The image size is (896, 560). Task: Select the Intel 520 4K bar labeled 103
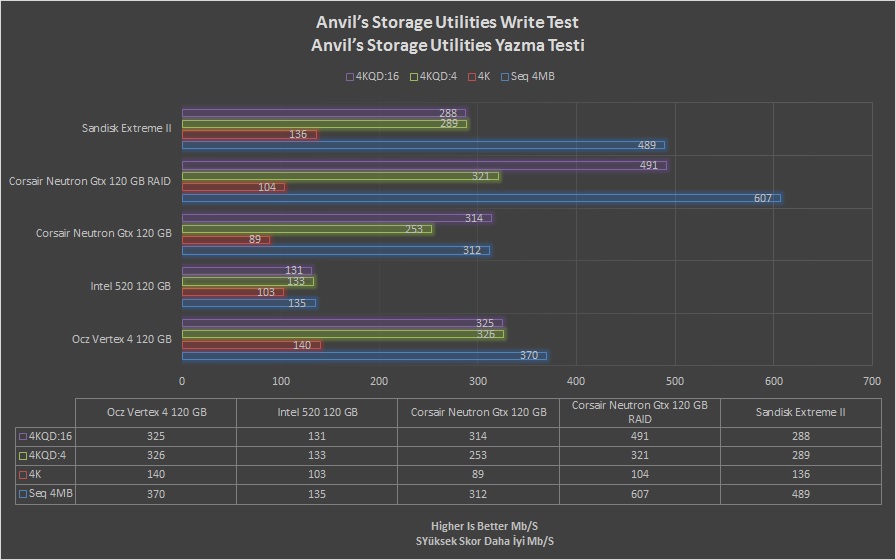click(232, 292)
